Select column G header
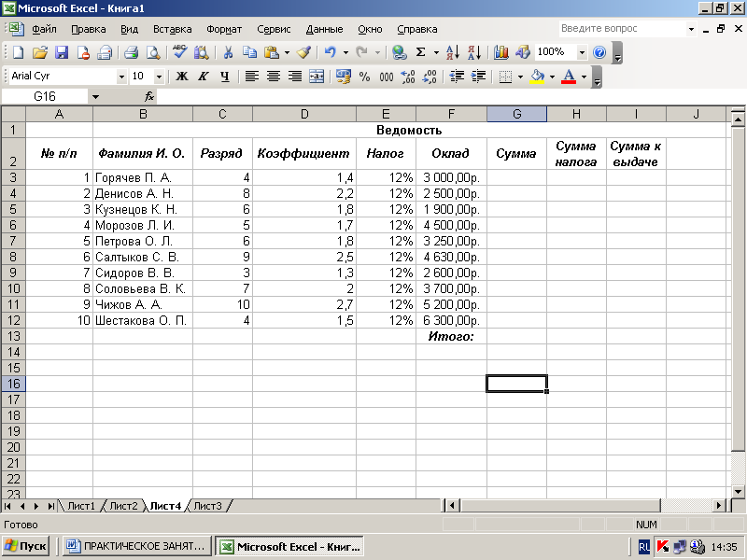The height and width of the screenshot is (560, 747). 517,114
